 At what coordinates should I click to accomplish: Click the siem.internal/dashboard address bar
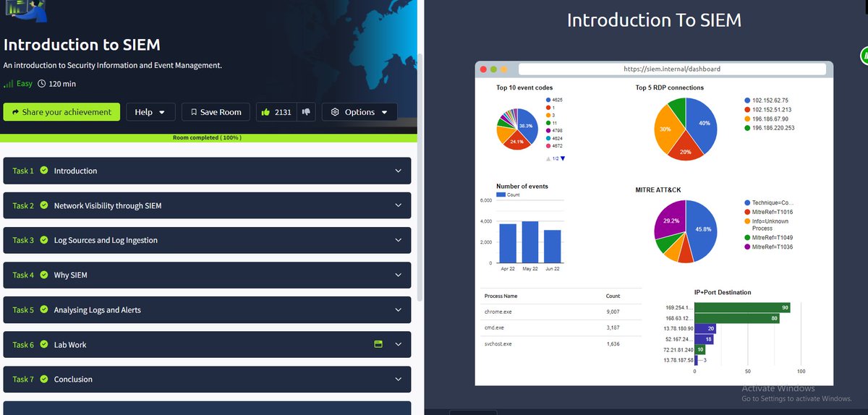point(672,69)
